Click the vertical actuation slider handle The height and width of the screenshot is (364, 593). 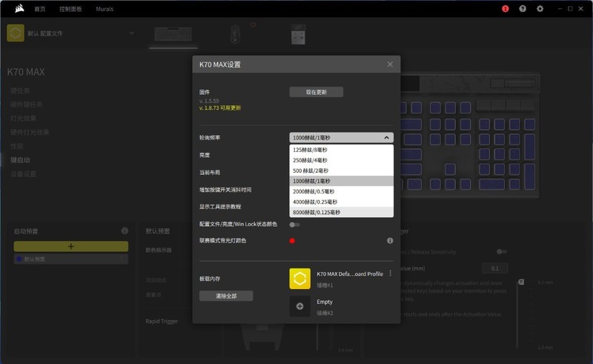point(521,282)
